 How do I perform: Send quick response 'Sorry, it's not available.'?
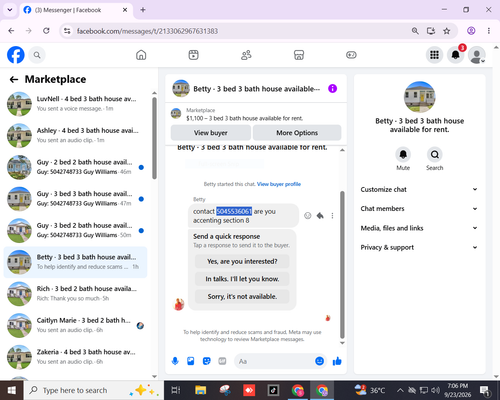coord(242,296)
